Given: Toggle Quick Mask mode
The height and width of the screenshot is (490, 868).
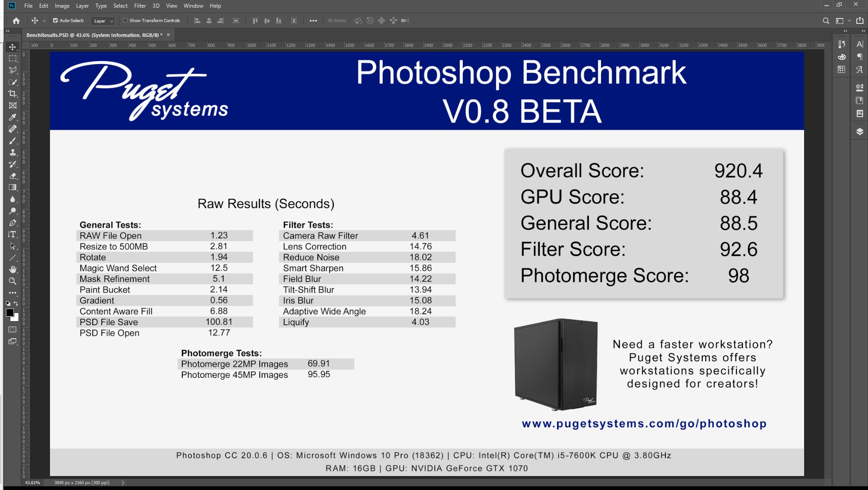Looking at the screenshot, I should coord(12,330).
